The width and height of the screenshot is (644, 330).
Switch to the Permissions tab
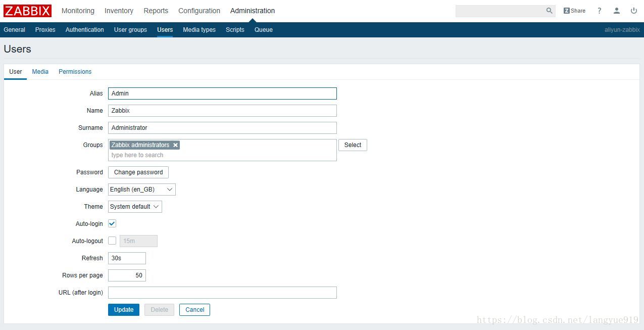75,72
